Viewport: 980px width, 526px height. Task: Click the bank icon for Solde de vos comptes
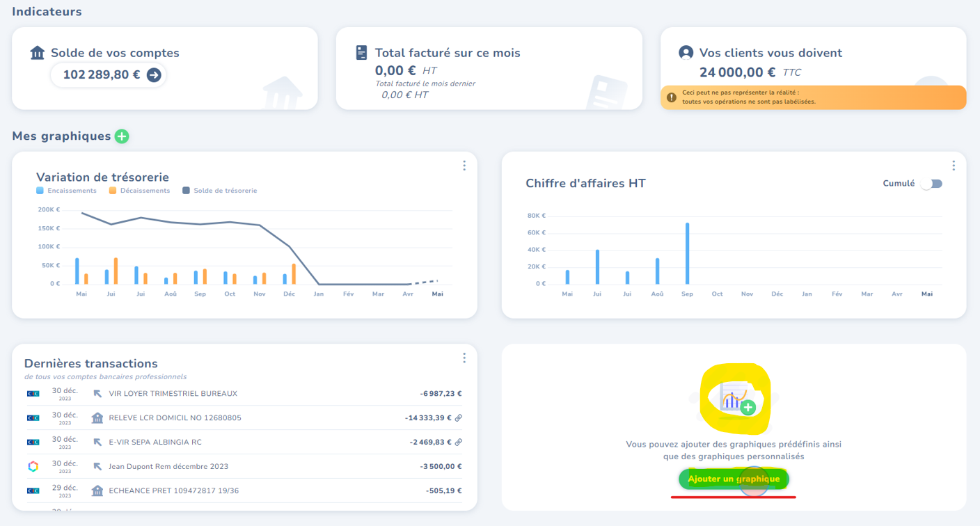38,53
